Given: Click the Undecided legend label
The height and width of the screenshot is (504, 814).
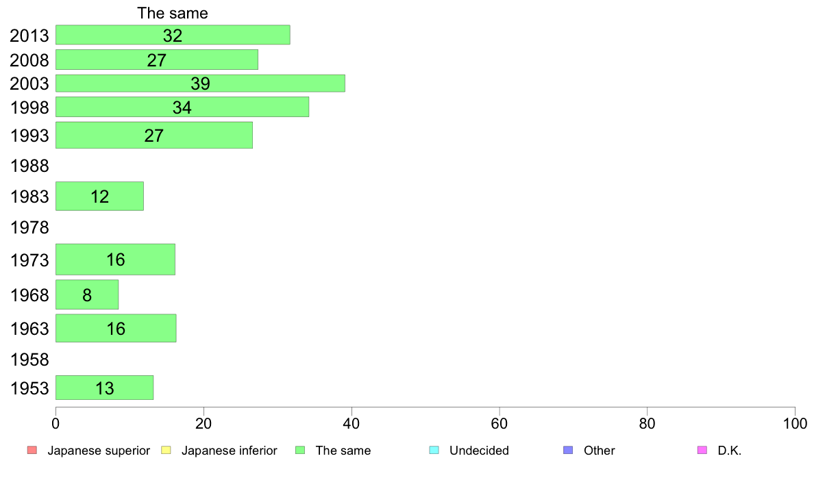Looking at the screenshot, I should tap(479, 451).
